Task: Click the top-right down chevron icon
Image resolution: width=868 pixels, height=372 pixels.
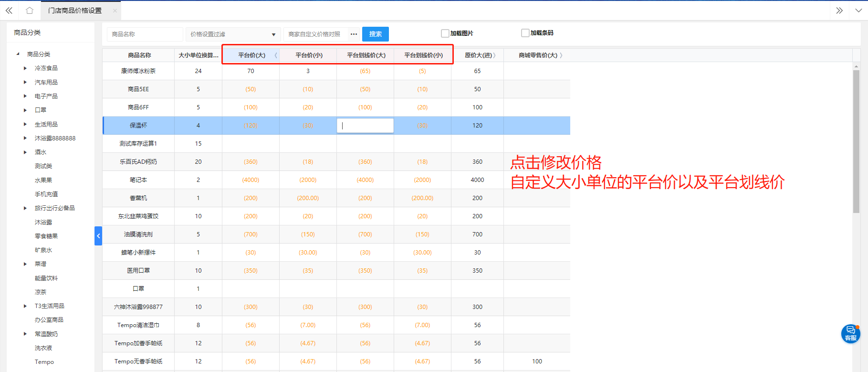Action: coord(858,11)
